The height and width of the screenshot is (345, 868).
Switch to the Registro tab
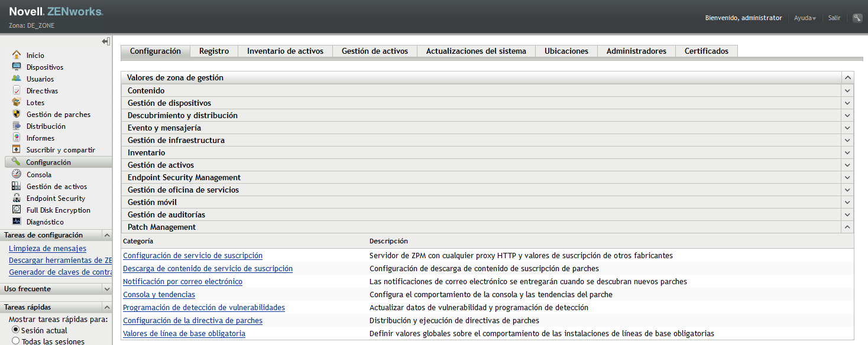point(213,51)
